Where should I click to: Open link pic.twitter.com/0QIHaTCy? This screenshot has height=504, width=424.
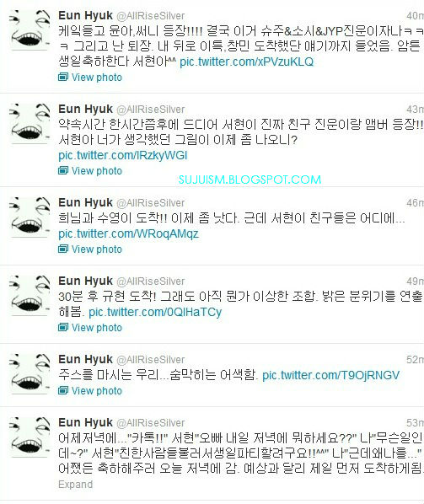point(155,312)
